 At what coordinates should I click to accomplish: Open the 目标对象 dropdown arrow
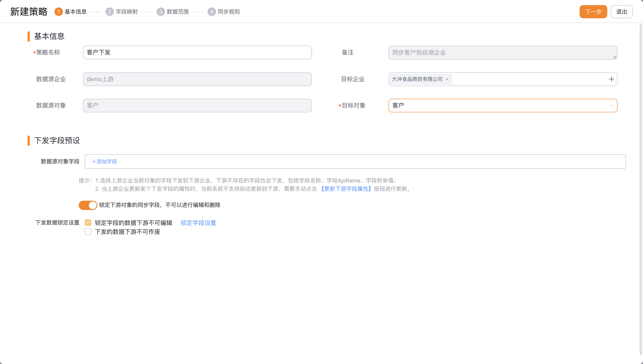611,106
